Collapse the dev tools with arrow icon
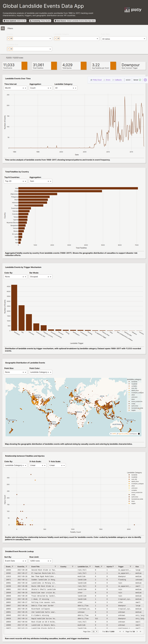 point(145,80)
